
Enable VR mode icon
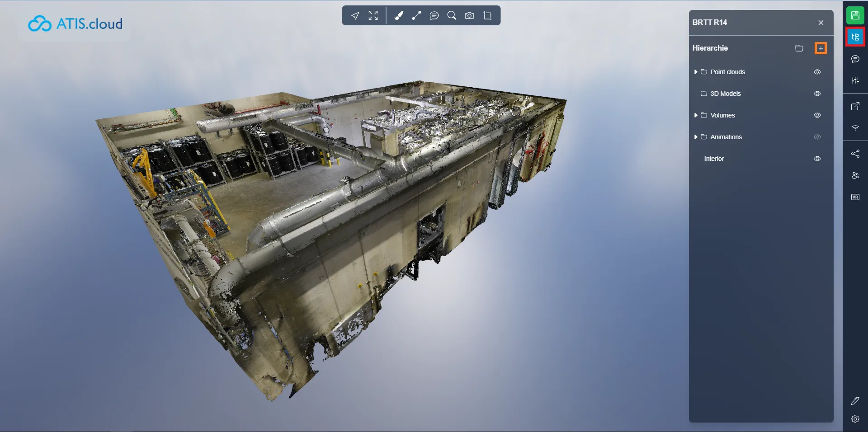pos(855,197)
